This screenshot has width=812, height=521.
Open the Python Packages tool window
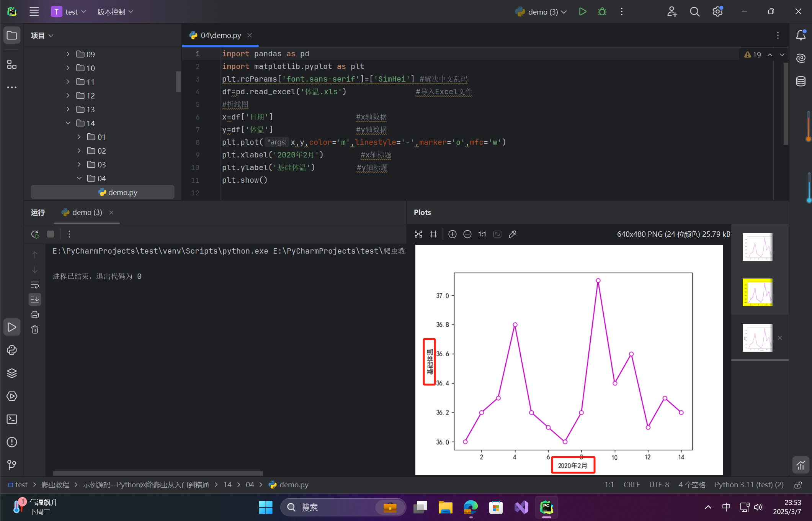pos(12,373)
